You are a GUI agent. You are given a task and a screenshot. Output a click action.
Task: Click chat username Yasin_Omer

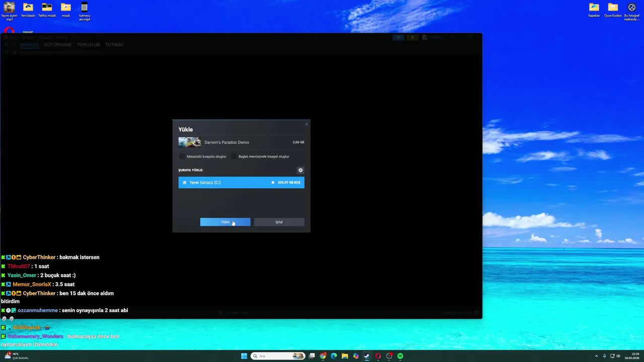point(22,276)
